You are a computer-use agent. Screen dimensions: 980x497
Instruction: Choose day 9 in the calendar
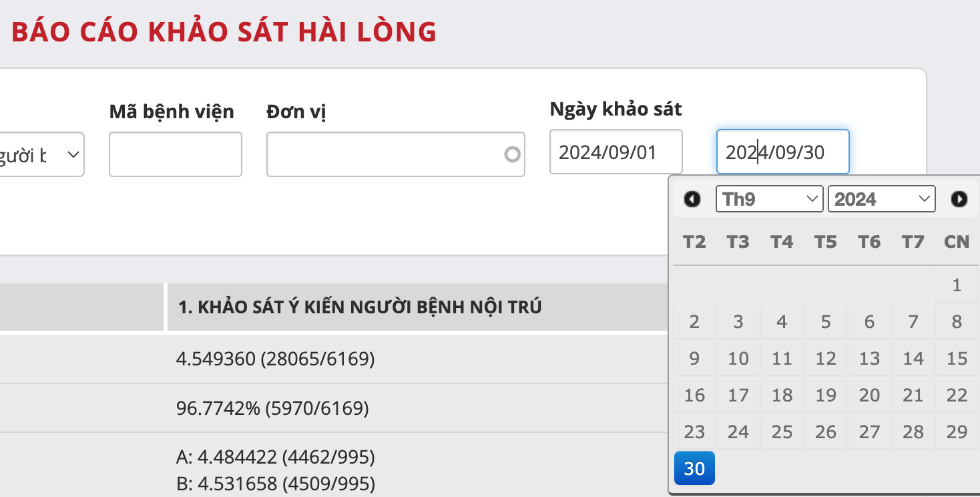[x=694, y=359]
